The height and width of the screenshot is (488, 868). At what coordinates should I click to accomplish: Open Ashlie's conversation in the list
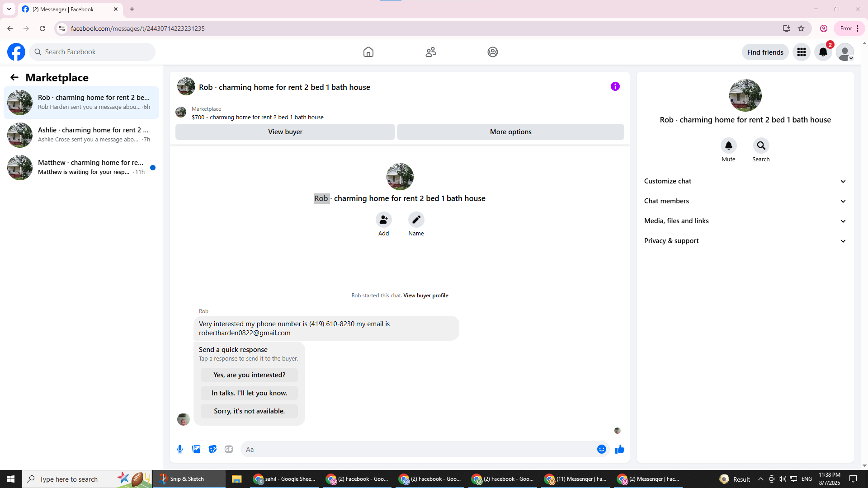pos(81,135)
